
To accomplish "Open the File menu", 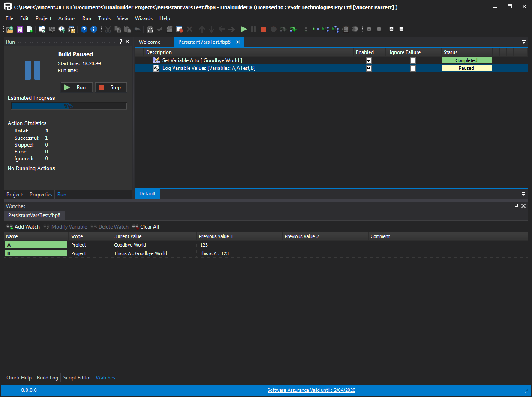I will (9, 18).
